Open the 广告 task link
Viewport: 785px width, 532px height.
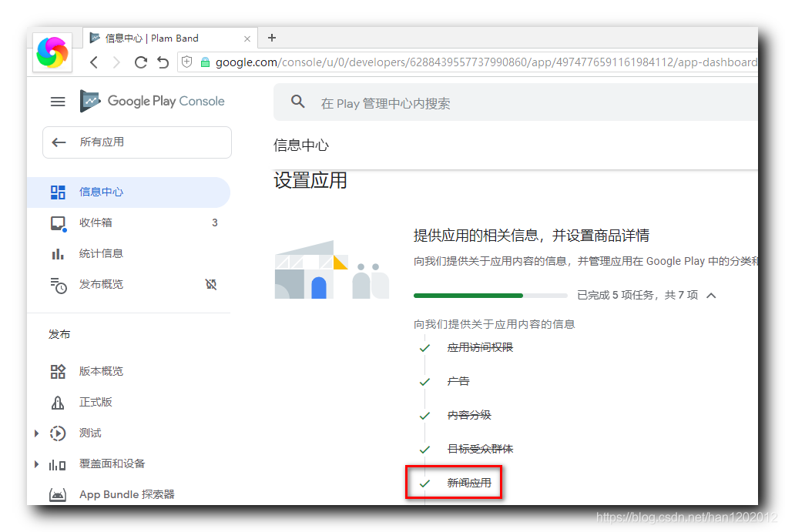point(458,381)
